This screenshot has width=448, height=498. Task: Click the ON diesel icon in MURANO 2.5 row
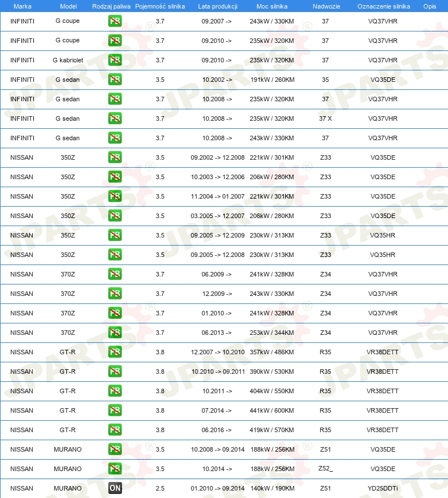coord(115,488)
